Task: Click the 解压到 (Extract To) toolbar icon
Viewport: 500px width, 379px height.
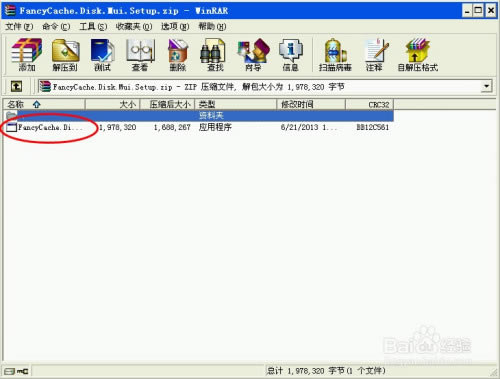Action: pyautogui.click(x=65, y=55)
